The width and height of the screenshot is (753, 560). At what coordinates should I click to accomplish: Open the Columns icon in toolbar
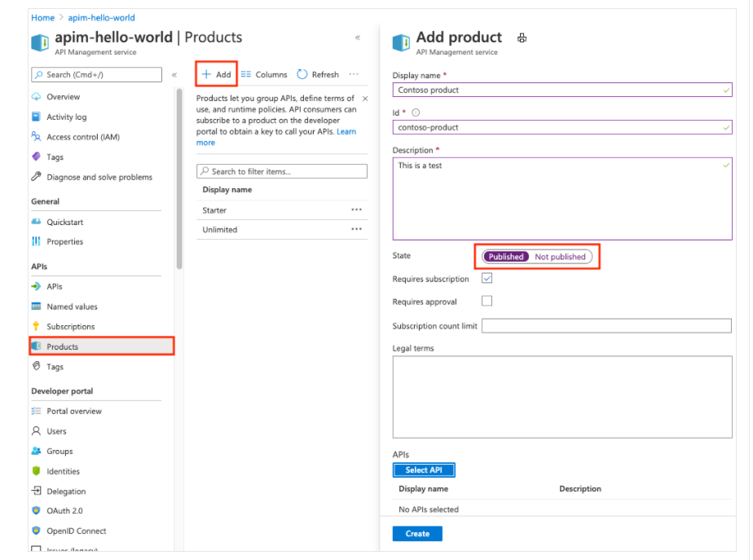[246, 74]
